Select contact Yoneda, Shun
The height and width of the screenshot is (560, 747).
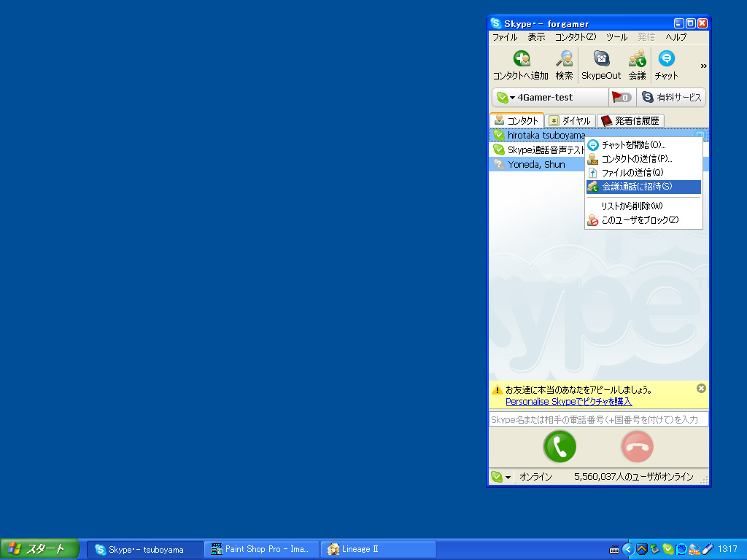pyautogui.click(x=538, y=164)
